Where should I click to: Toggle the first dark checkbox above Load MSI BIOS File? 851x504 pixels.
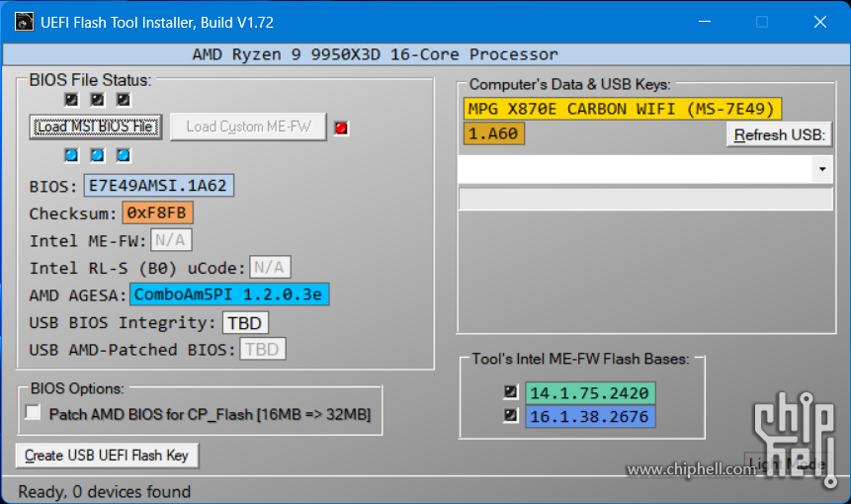tap(71, 99)
